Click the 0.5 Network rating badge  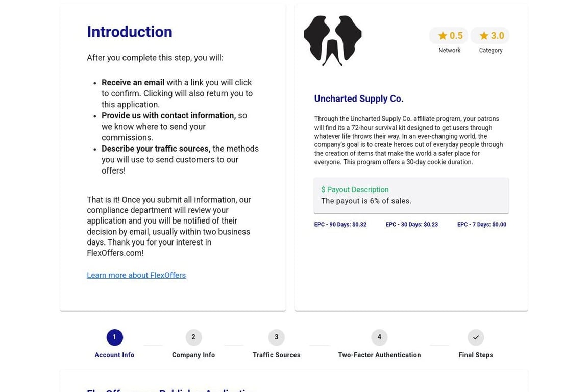tap(449, 36)
